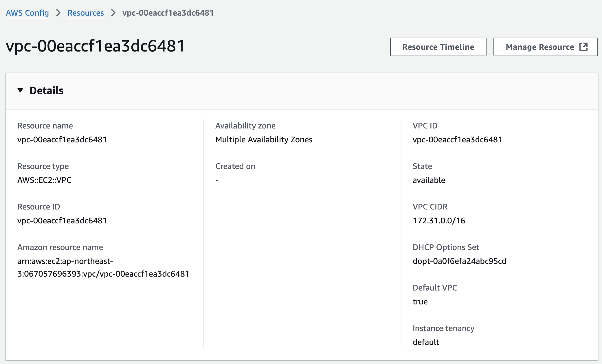Click the large vpc-00eaccf1ea3dc6481 page title

click(95, 46)
